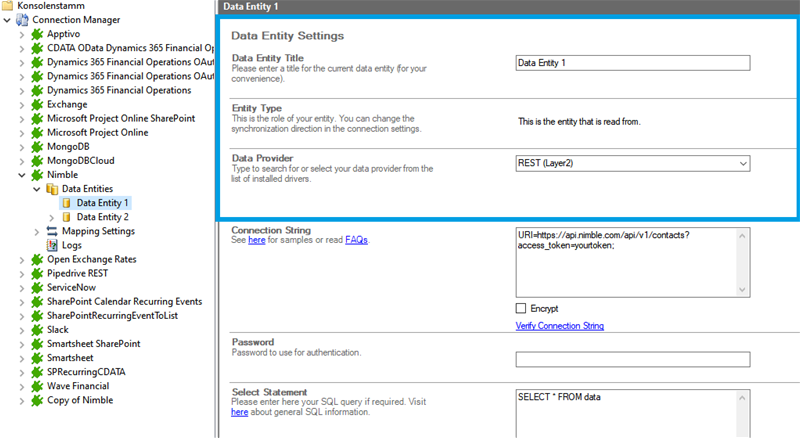The width and height of the screenshot is (800, 438).
Task: Click the MongoDB connection star icon
Action: 37,147
